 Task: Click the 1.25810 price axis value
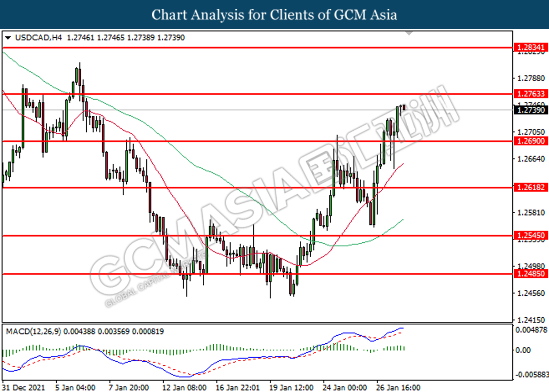tap(531, 213)
